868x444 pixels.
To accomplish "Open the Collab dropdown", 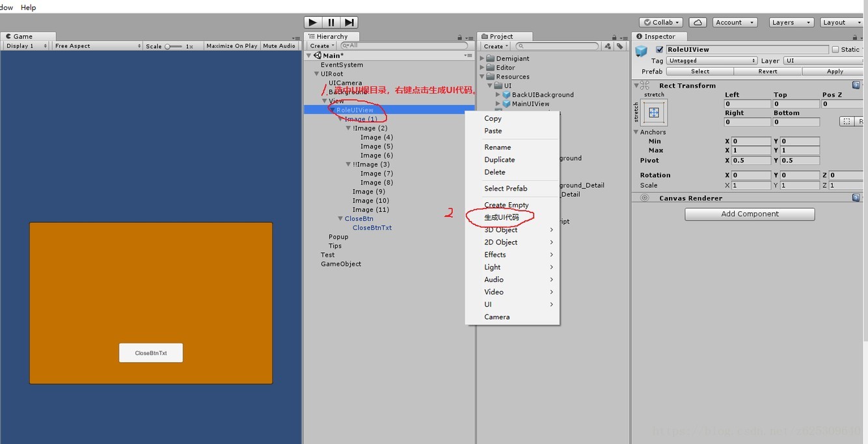I will click(661, 22).
